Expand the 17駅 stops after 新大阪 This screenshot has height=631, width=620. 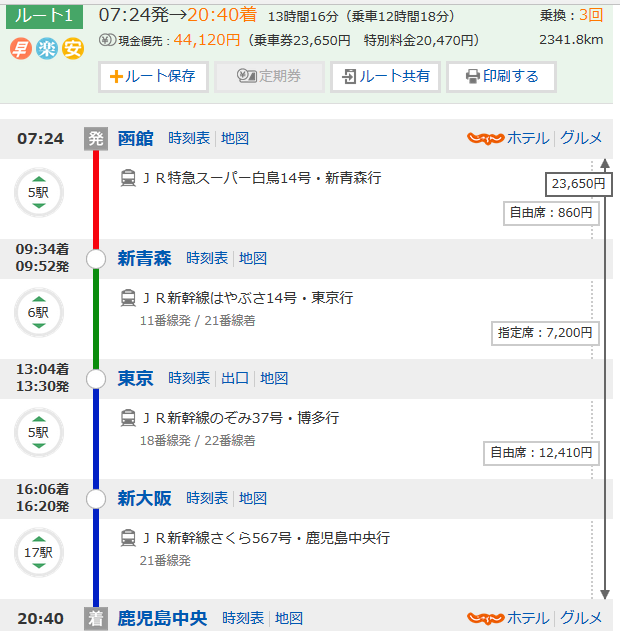click(38, 551)
